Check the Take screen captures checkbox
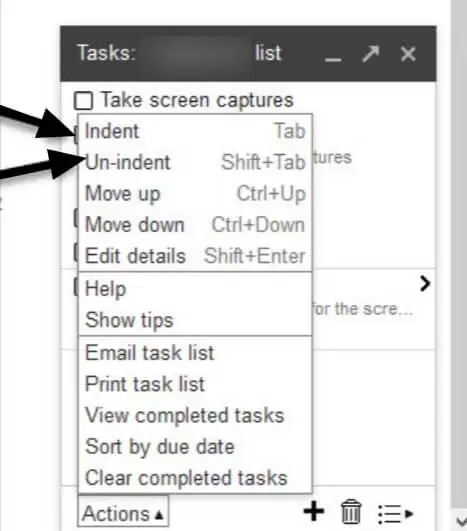The height and width of the screenshot is (531, 467). pyautogui.click(x=83, y=101)
